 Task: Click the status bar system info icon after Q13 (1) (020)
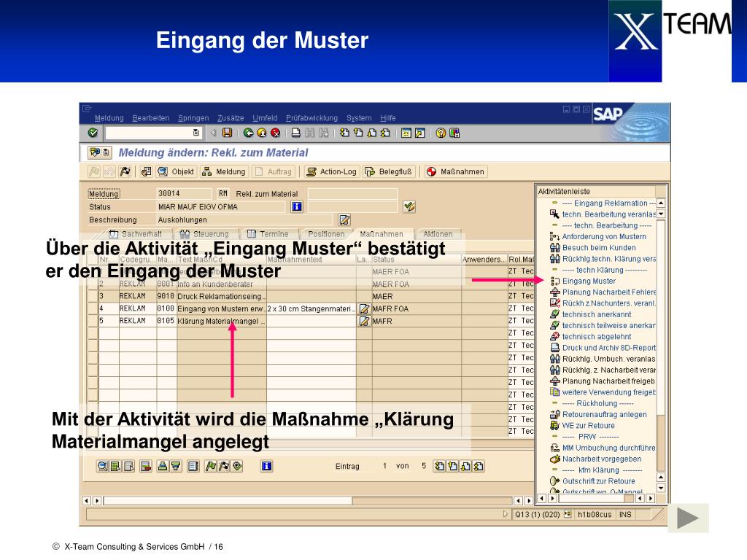pyautogui.click(x=567, y=514)
